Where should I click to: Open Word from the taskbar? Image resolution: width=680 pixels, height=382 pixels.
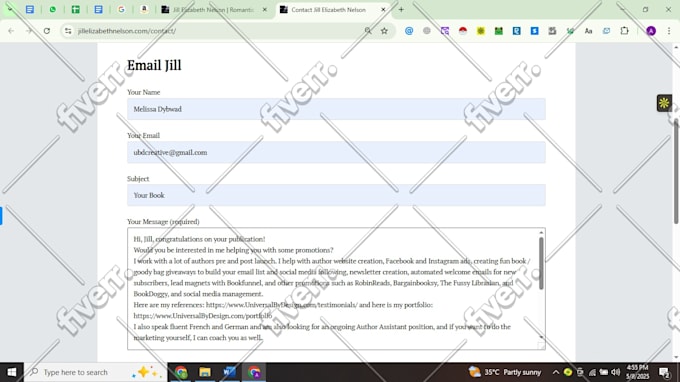coord(229,372)
